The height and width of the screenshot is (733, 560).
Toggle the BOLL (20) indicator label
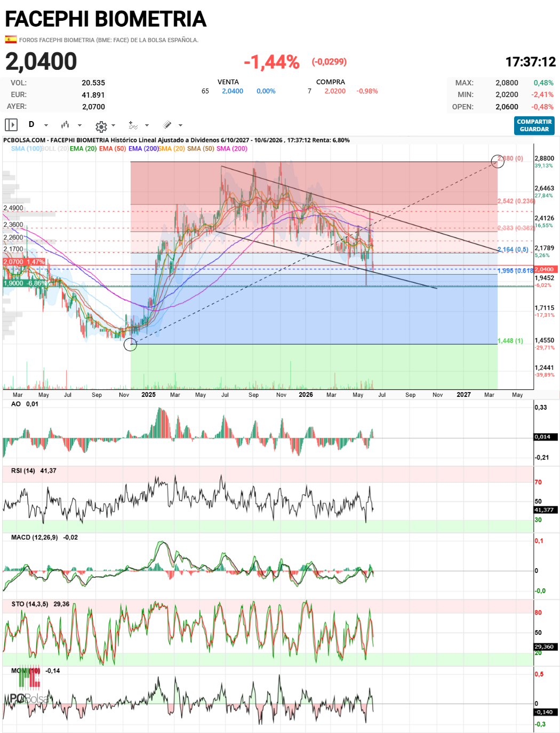pyautogui.click(x=55, y=149)
